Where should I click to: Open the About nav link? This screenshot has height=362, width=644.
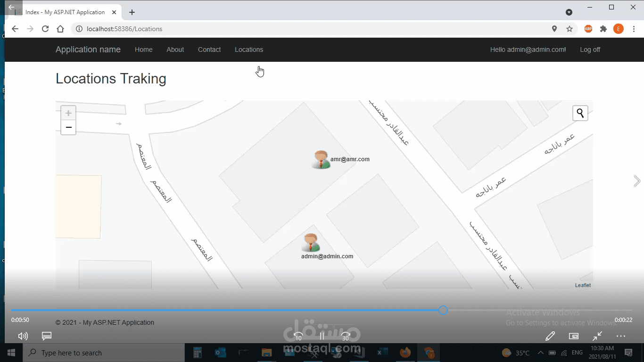175,49
